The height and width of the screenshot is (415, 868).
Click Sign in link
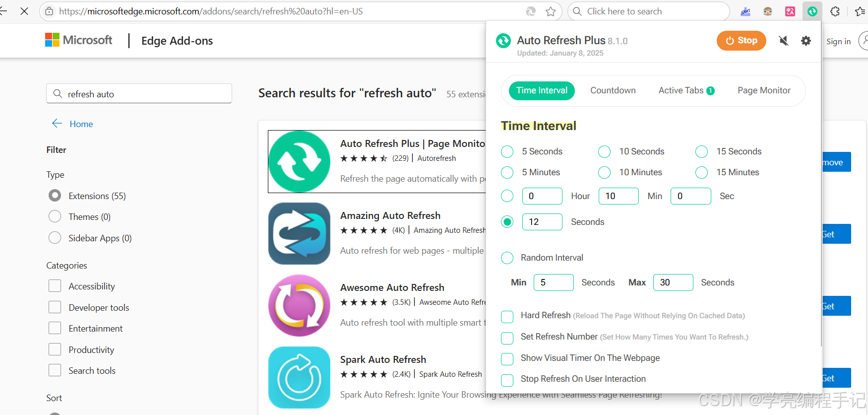tap(838, 42)
